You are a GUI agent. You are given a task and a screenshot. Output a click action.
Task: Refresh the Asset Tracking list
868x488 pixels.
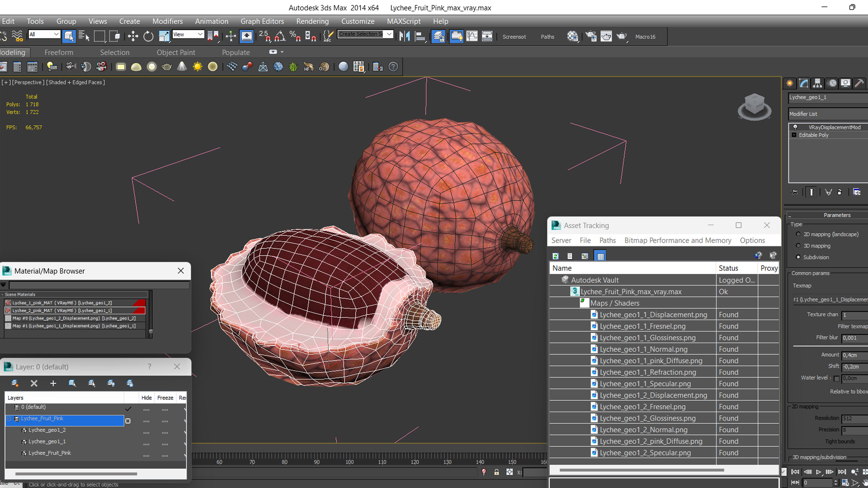coord(556,256)
